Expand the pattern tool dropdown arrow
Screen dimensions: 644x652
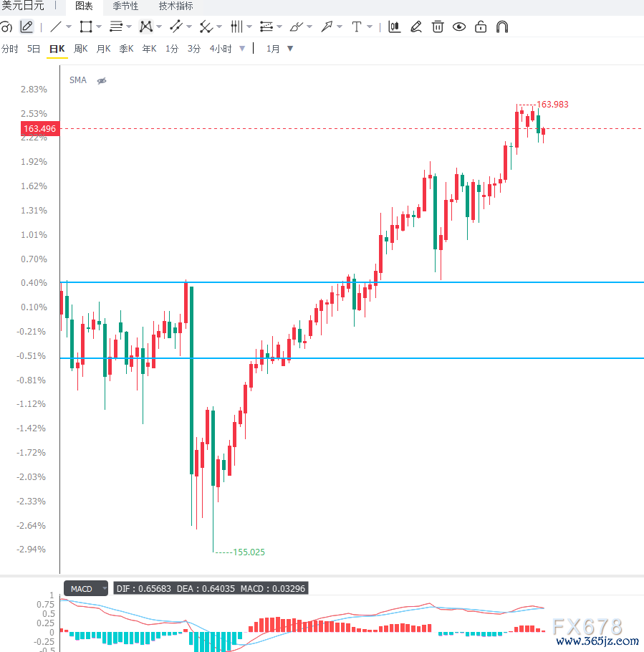[x=159, y=27]
